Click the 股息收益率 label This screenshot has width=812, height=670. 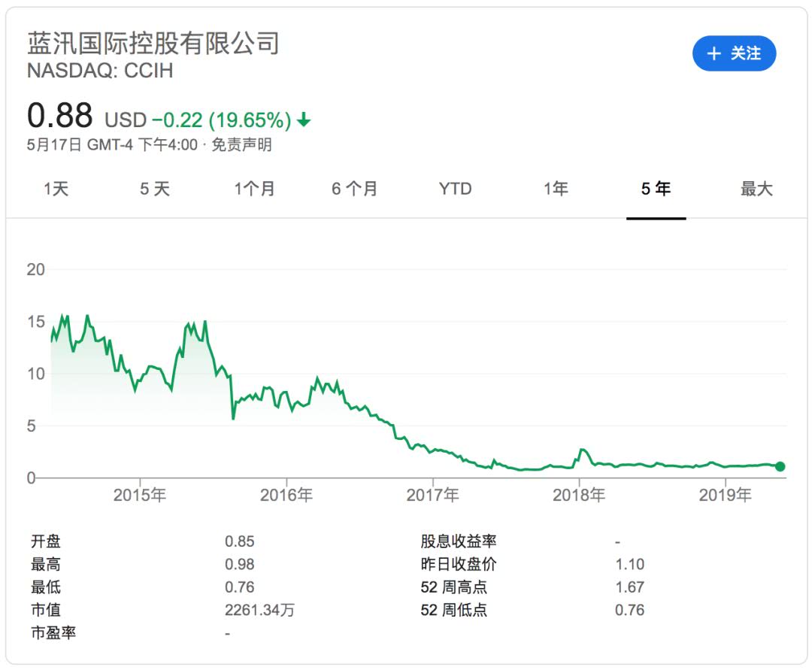tap(459, 541)
